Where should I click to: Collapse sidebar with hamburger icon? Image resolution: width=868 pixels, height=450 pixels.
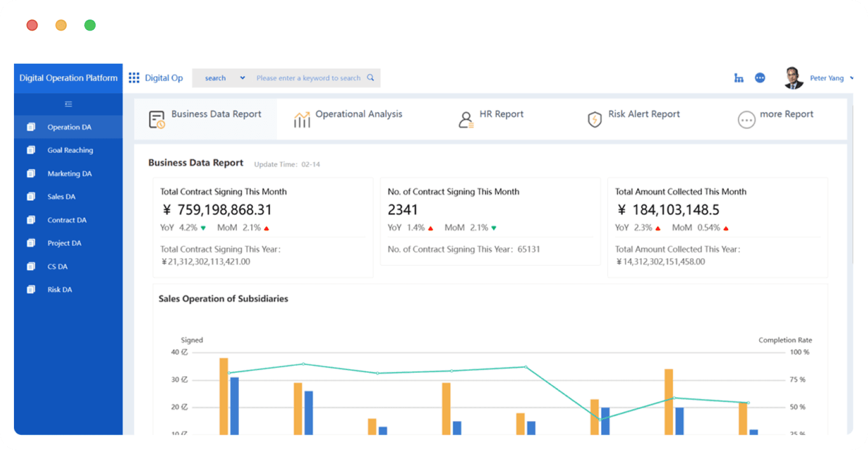(x=69, y=104)
